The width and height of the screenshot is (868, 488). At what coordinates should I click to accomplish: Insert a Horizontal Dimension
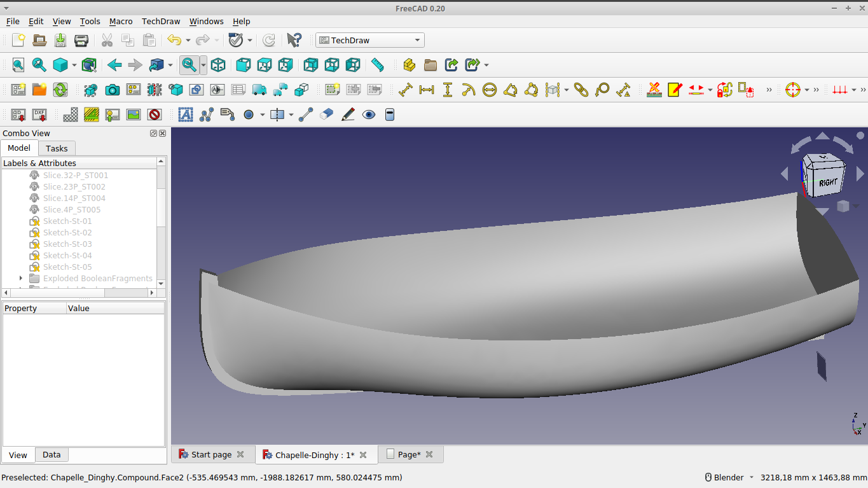(427, 90)
